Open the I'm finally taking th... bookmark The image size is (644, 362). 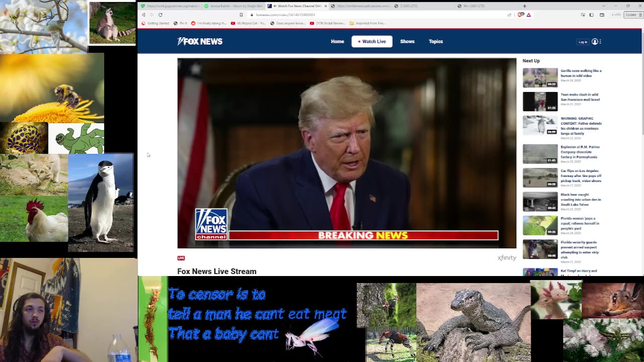click(x=209, y=23)
